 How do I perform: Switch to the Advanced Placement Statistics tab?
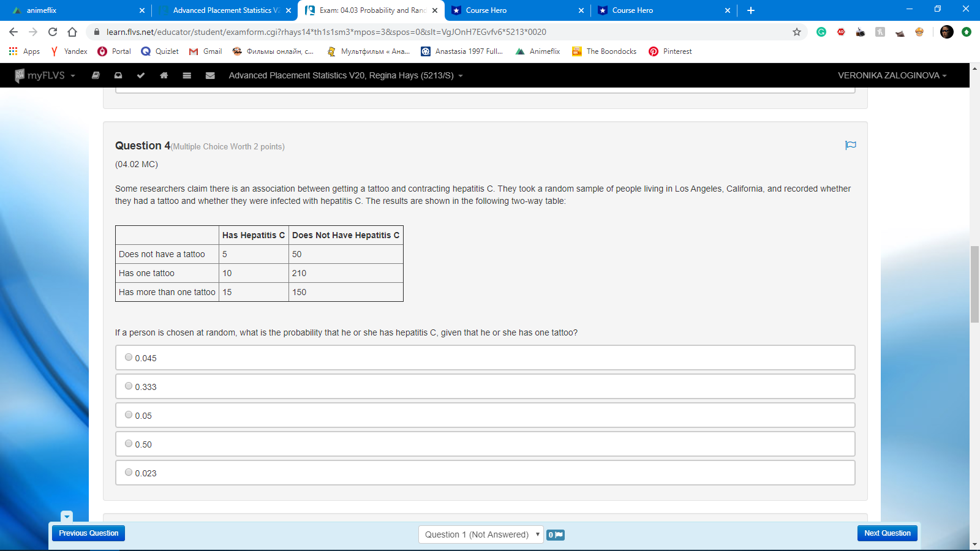224,10
